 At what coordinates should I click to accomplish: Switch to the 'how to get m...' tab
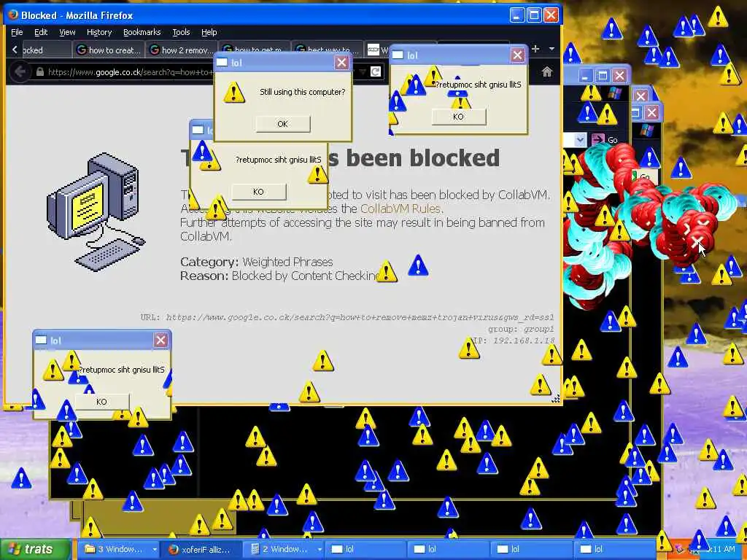255,47
